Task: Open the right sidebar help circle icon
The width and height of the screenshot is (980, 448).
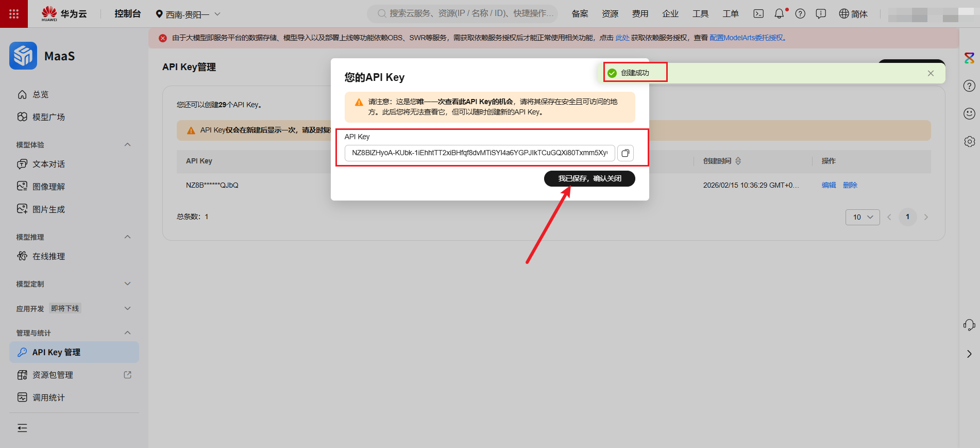Action: 969,86
